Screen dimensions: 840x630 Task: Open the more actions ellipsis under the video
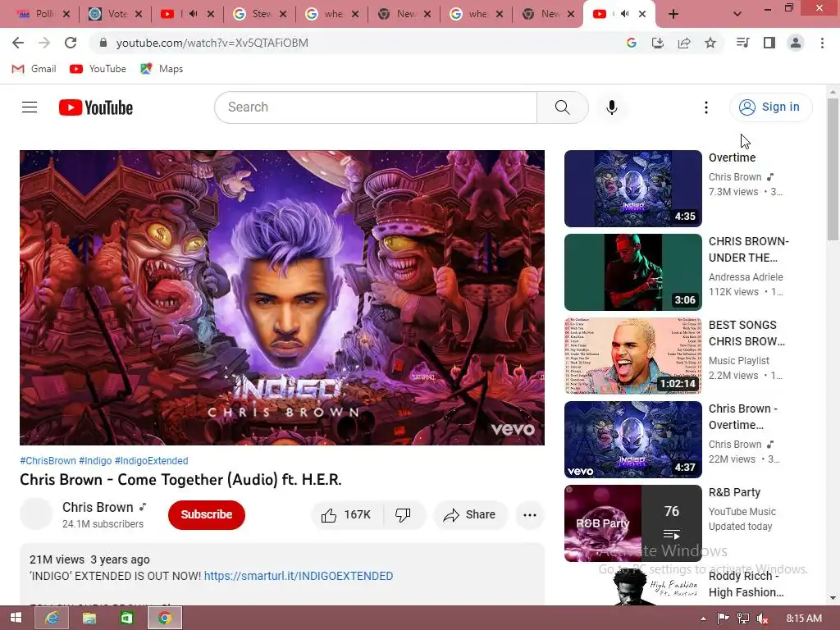tap(530, 515)
